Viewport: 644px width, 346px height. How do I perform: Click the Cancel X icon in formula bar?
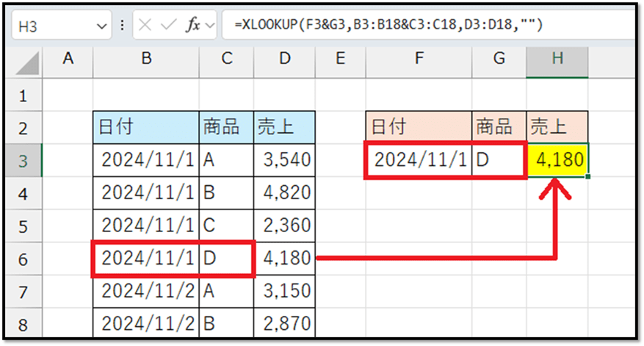click(145, 25)
